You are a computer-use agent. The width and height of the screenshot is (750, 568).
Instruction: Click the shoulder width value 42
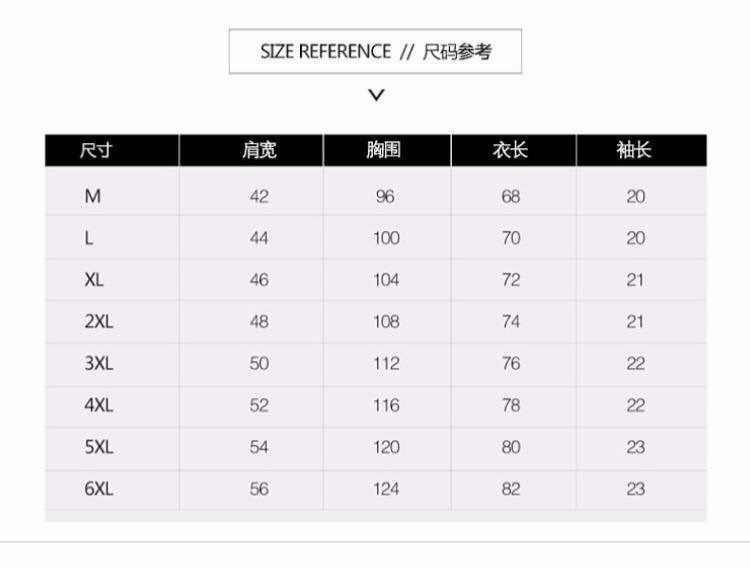[259, 197]
